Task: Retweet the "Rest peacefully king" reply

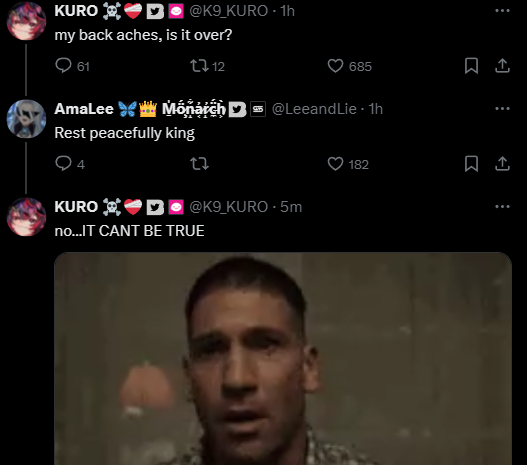Action: 200,164
